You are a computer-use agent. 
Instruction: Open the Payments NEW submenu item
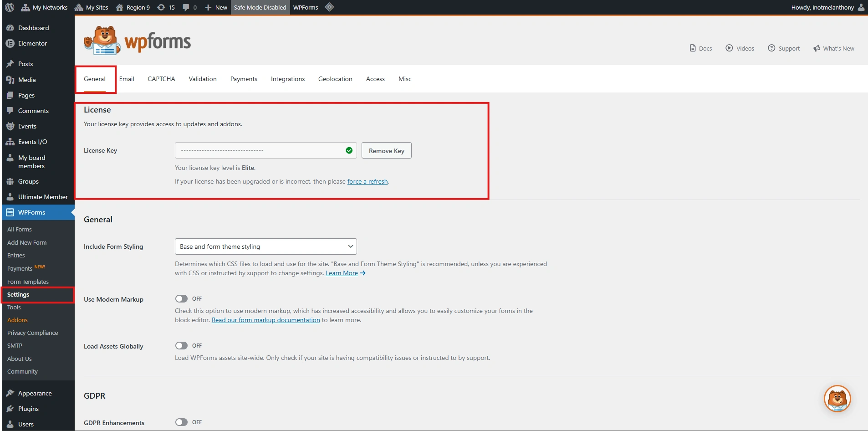tap(26, 268)
